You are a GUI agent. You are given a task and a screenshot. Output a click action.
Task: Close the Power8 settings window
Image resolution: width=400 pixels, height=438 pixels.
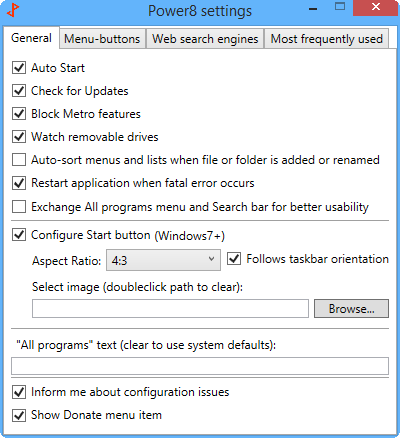376,7
